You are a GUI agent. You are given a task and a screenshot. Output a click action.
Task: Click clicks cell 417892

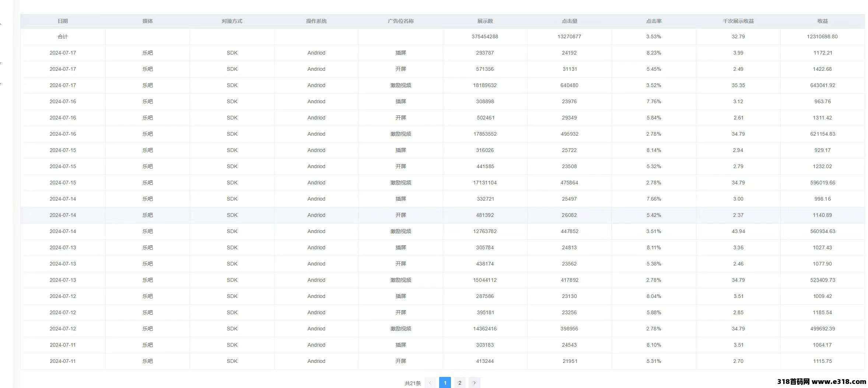coord(569,280)
